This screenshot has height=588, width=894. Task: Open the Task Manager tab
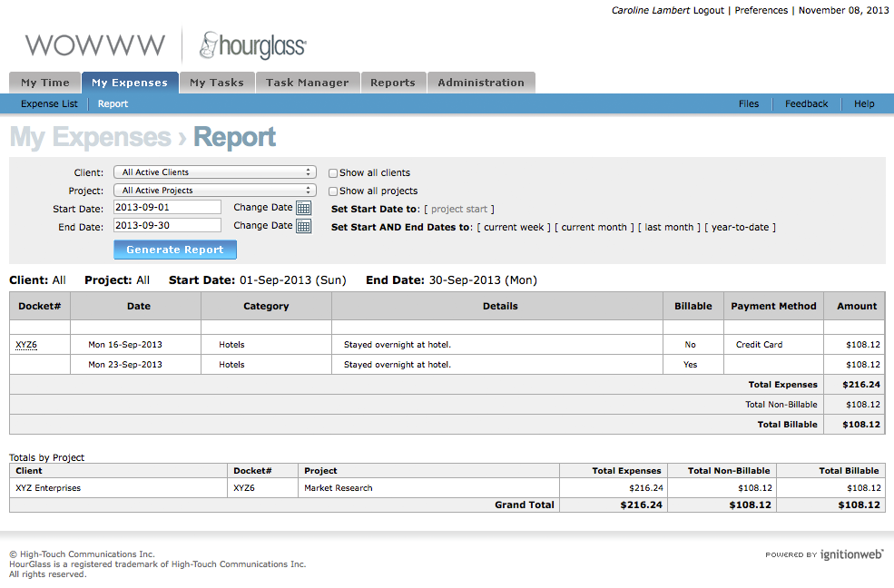308,83
